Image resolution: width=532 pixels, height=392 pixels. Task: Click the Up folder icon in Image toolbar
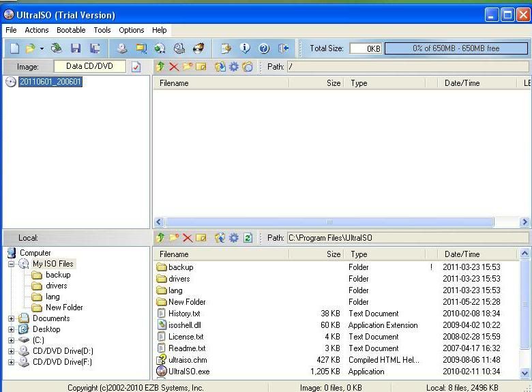[160, 66]
